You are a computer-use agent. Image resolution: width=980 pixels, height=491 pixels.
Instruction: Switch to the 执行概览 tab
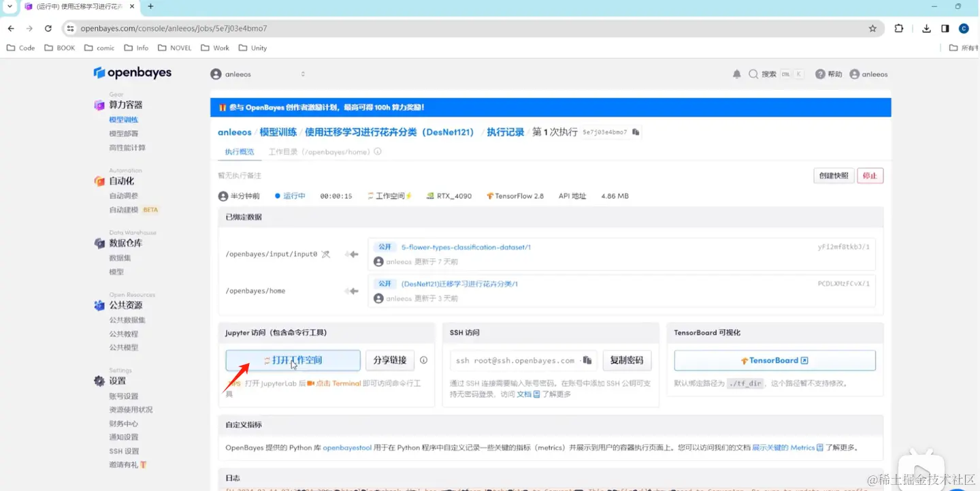coord(240,152)
